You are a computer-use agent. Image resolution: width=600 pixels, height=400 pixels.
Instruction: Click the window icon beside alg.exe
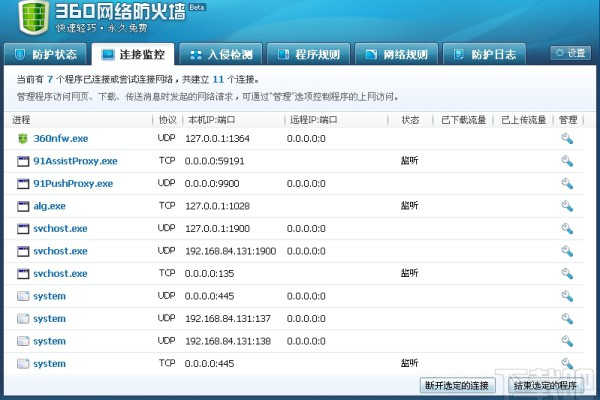coord(23,206)
